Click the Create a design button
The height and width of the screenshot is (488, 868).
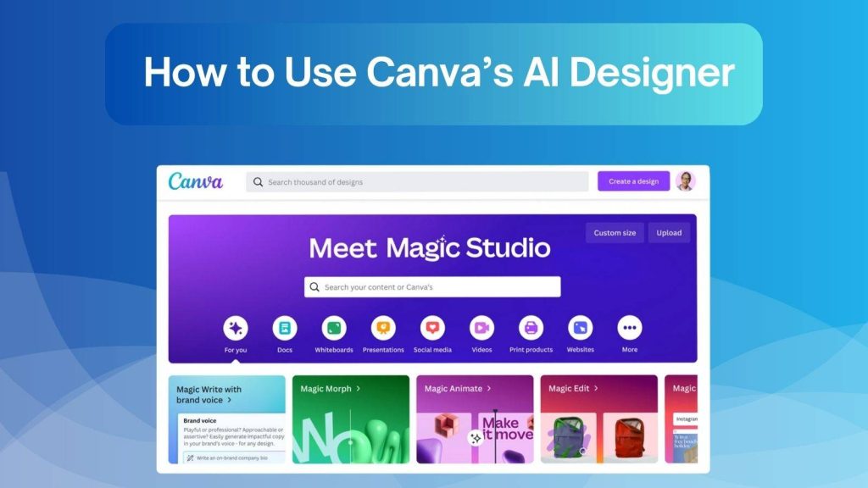[x=633, y=180]
